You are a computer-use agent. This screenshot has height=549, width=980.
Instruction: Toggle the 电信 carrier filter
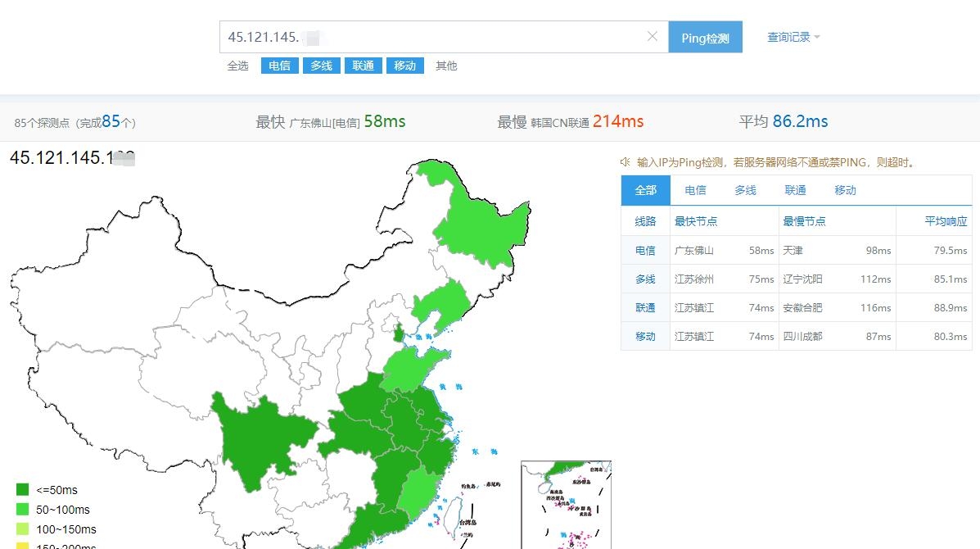click(x=278, y=66)
